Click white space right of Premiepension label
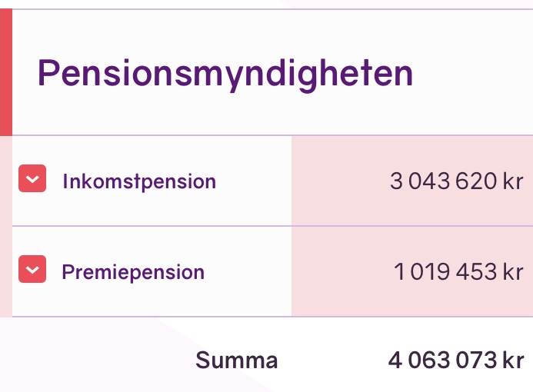533x392 pixels. click(248, 272)
